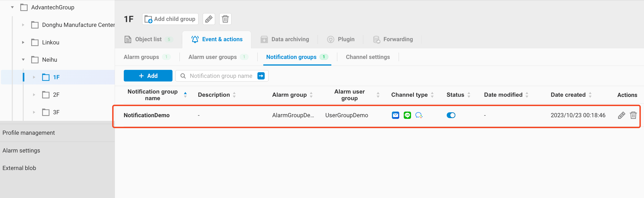The width and height of the screenshot is (644, 198).
Task: Toggle NotificationDemo status switch off
Action: [x=451, y=115]
